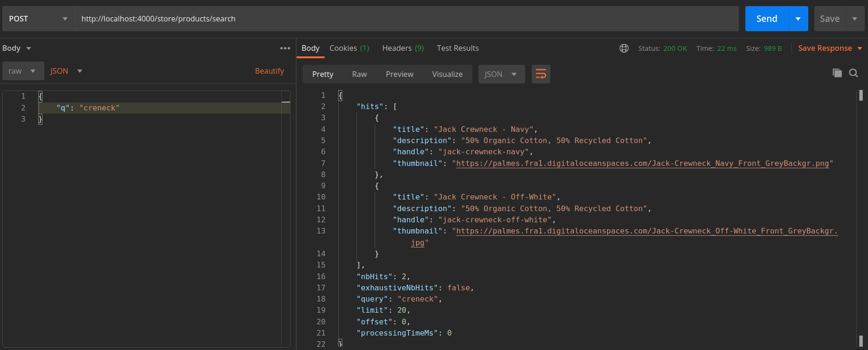Open the Headers response tab
Screen dimensions: 868x350
tap(403, 48)
